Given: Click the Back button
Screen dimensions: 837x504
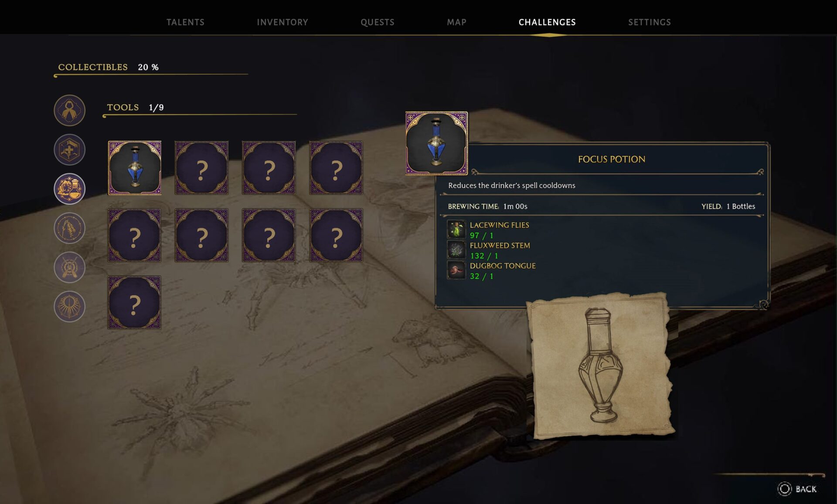Looking at the screenshot, I should point(797,489).
